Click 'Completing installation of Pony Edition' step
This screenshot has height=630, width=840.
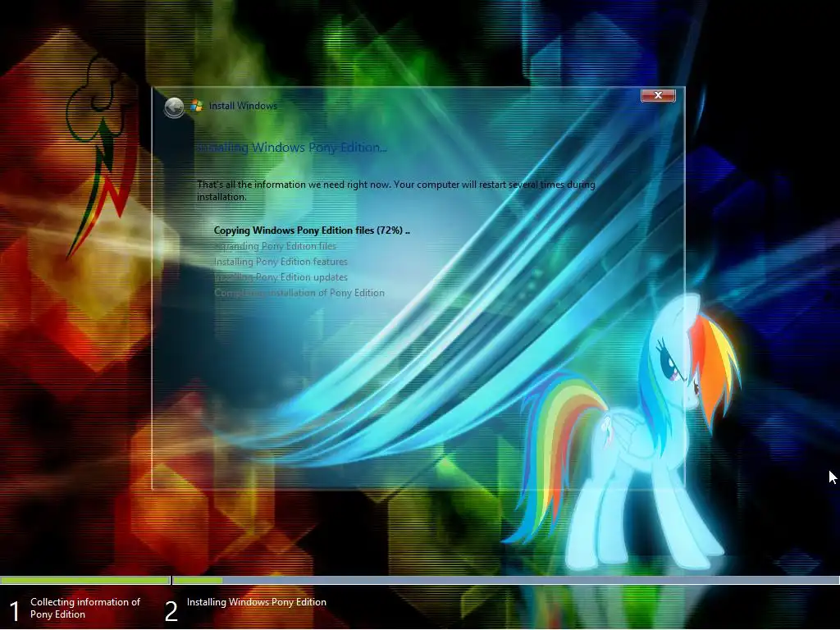tap(299, 293)
